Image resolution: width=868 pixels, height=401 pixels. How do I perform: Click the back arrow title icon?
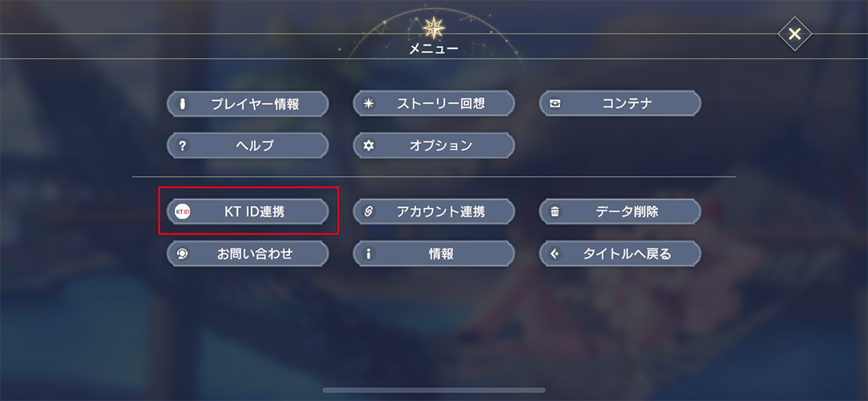556,254
